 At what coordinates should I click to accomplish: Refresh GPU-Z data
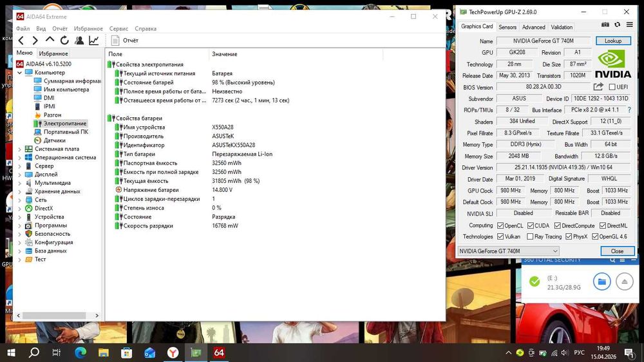click(x=618, y=24)
